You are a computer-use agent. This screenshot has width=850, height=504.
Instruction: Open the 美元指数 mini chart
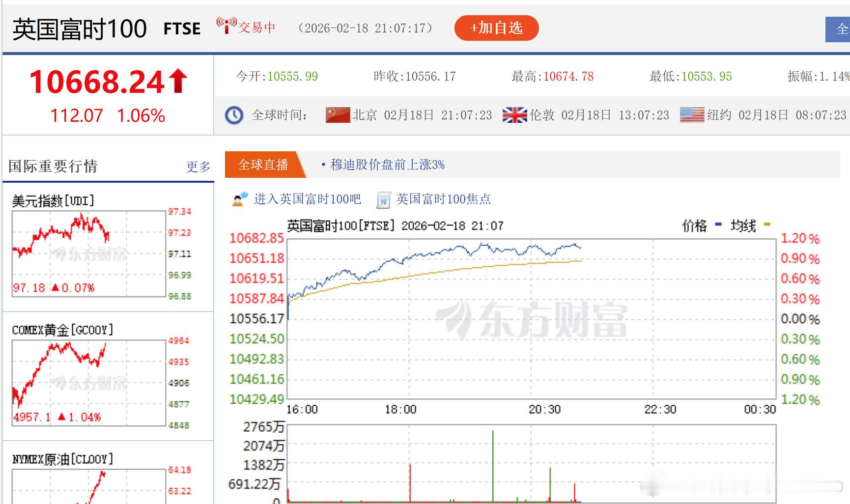click(x=89, y=253)
